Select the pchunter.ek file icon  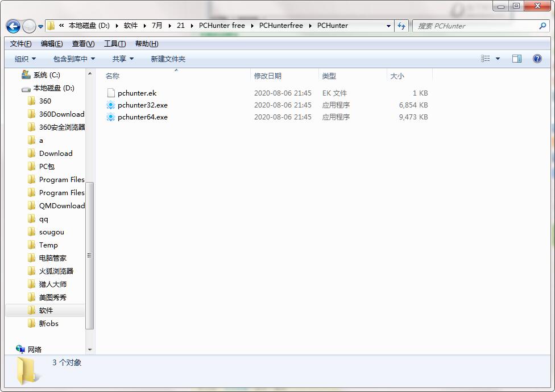tap(111, 93)
